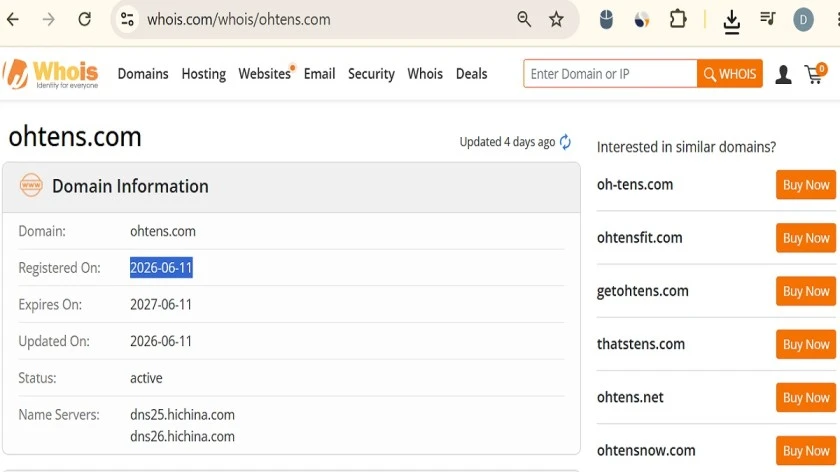Click the www Domain Information icon
This screenshot has width=840, height=472.
coord(31,185)
